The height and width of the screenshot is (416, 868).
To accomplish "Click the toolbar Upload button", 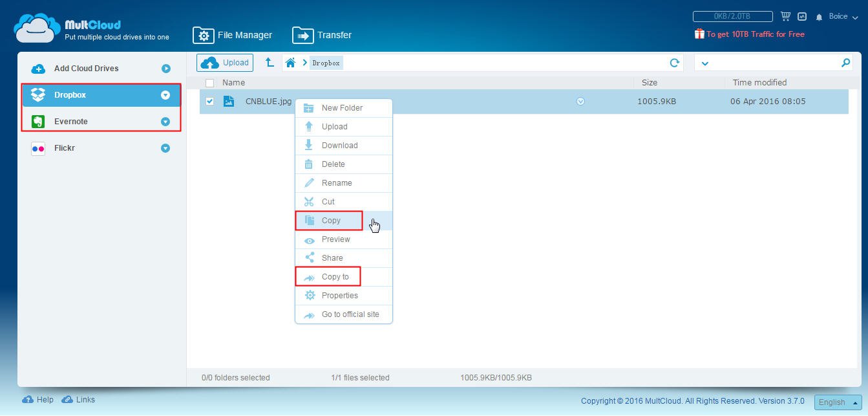I will [x=225, y=63].
